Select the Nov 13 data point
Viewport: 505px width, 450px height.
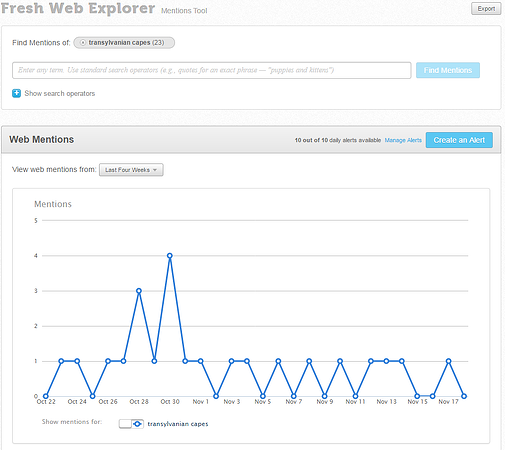point(386,361)
